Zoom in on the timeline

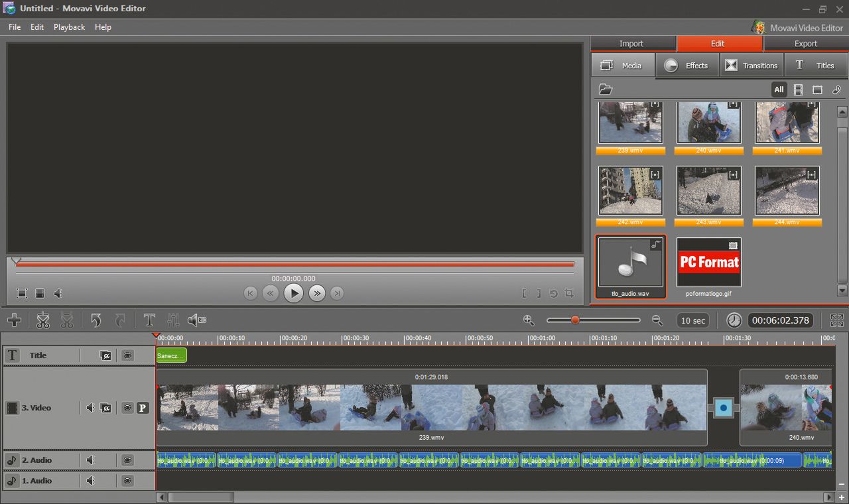pos(529,320)
